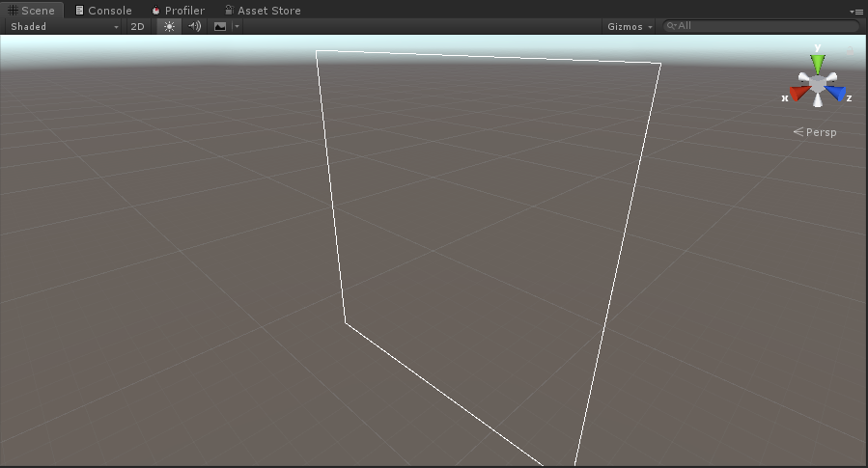Click the red X axis cone
The width and height of the screenshot is (868, 468).
(x=799, y=94)
